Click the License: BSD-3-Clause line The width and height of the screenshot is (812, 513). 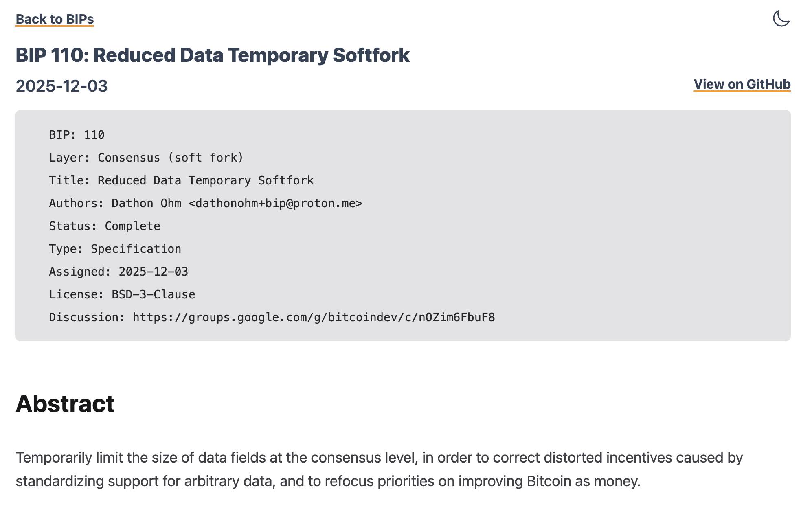(122, 294)
